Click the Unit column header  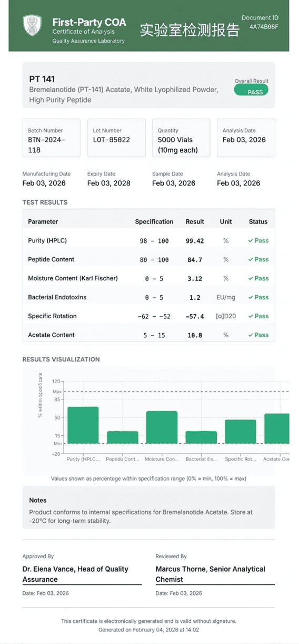[x=226, y=222]
